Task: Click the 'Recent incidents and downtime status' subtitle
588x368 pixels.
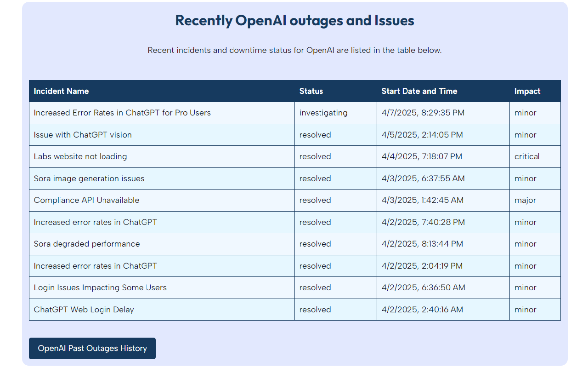Action: click(x=295, y=50)
